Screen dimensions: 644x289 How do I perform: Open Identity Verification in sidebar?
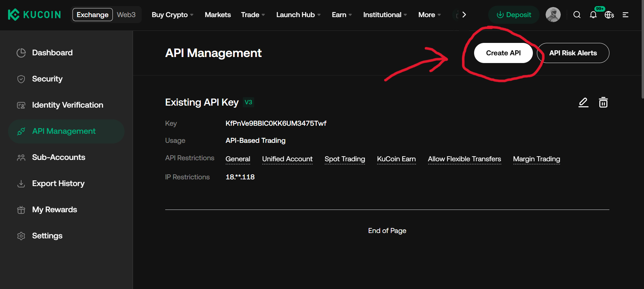pos(66,105)
